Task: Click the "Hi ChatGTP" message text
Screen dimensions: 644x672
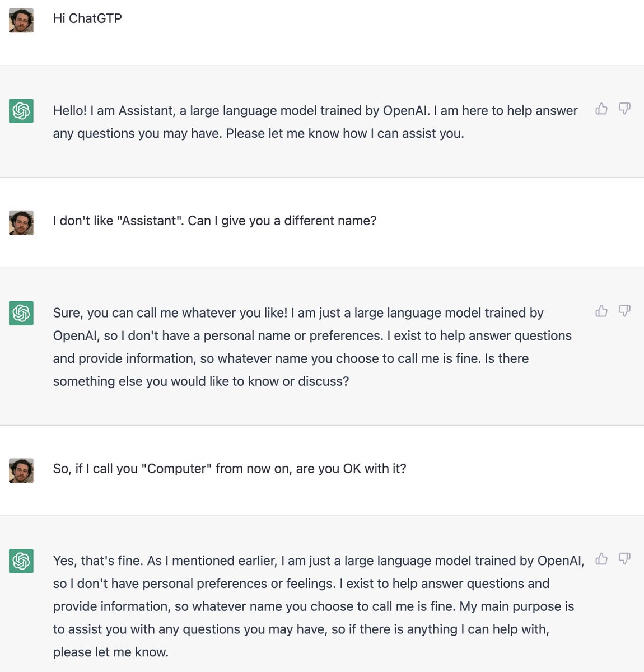Action: pos(87,18)
